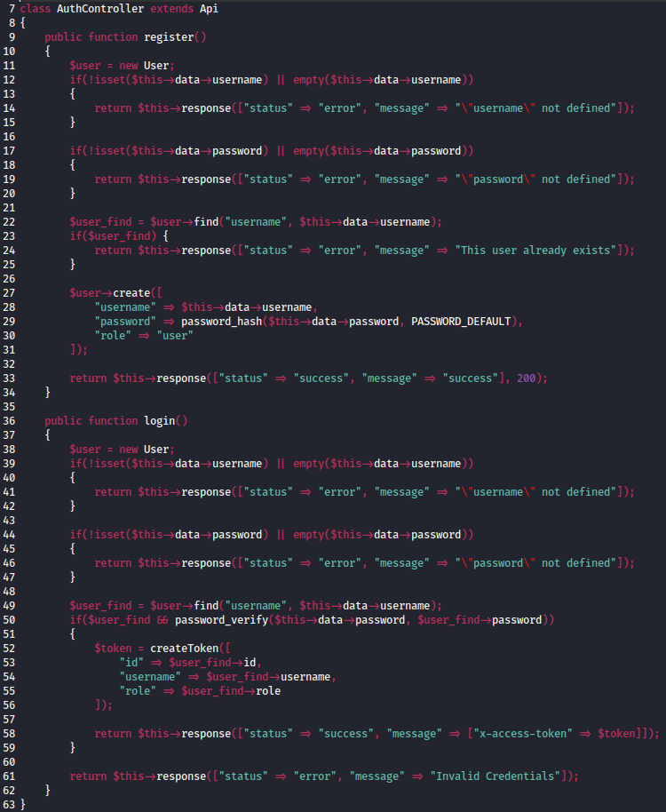
Task: Click the "function" keyword on line 36
Action: pyautogui.click(x=113, y=420)
